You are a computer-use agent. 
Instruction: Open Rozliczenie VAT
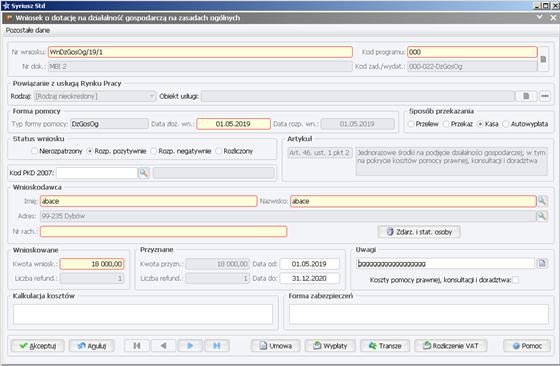(x=451, y=346)
